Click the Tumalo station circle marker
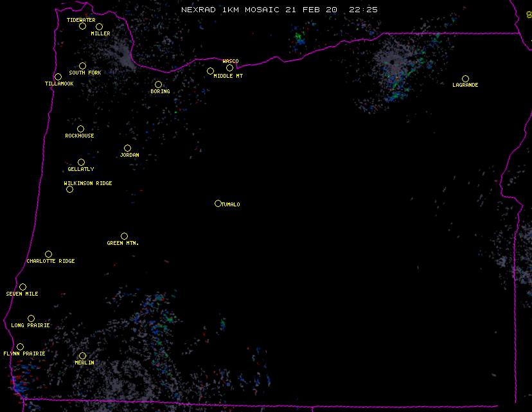The image size is (532, 412). [x=218, y=203]
